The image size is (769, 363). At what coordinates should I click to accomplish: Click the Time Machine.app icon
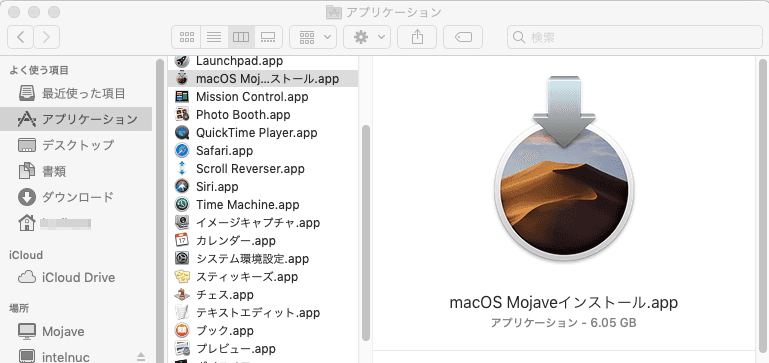tap(182, 205)
